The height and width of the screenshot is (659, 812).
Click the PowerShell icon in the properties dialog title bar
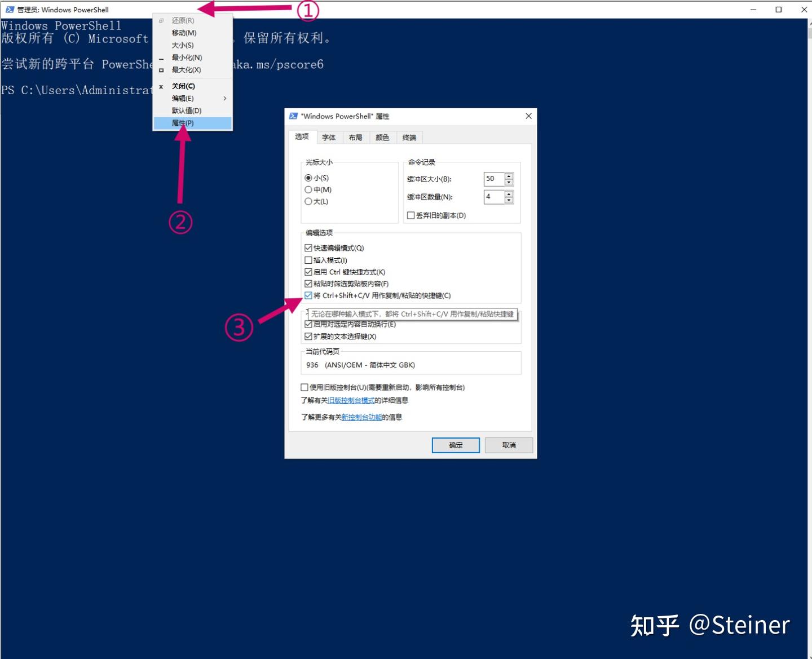click(x=294, y=116)
